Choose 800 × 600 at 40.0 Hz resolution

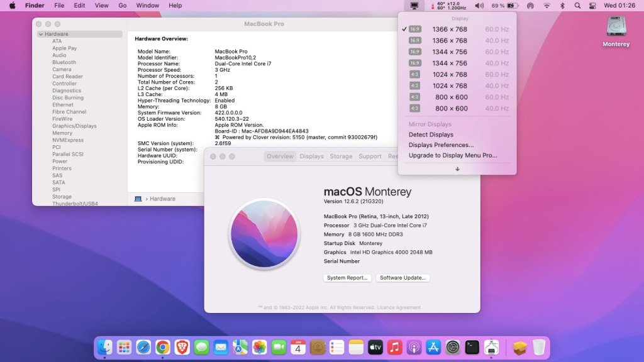450,109
